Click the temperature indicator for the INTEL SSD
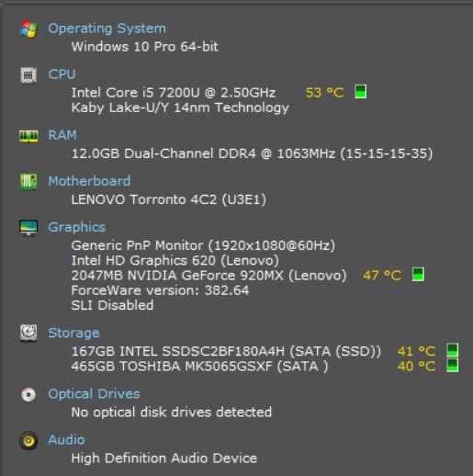The width and height of the screenshot is (473, 476). 453,350
